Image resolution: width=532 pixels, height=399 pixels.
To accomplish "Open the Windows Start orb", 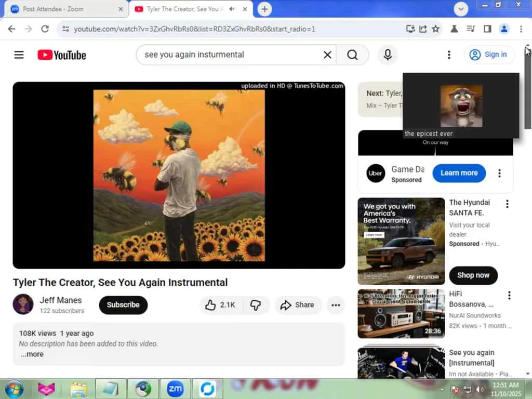I will click(14, 389).
